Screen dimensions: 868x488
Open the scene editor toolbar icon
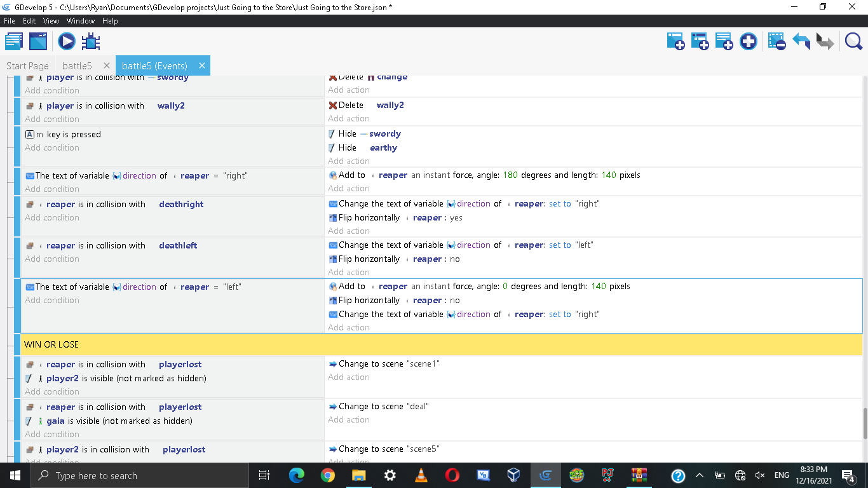coord(38,42)
